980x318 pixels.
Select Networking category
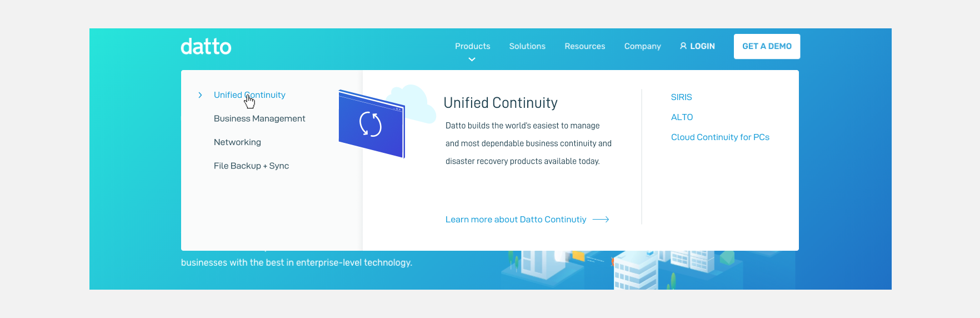pyautogui.click(x=237, y=142)
